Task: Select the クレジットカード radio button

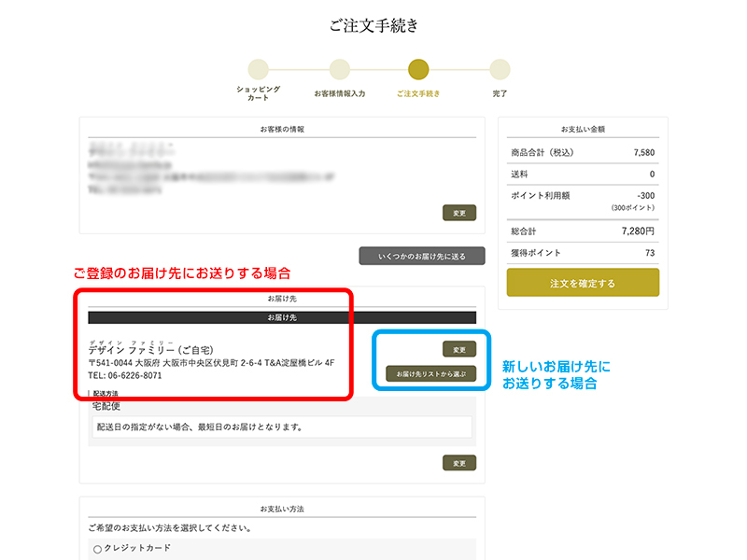Action: point(97,549)
